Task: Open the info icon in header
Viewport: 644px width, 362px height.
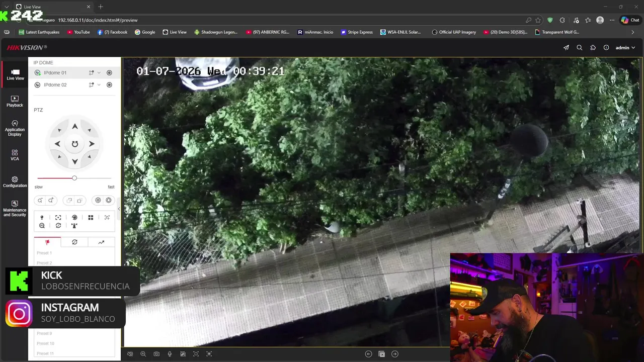Action: (x=606, y=48)
